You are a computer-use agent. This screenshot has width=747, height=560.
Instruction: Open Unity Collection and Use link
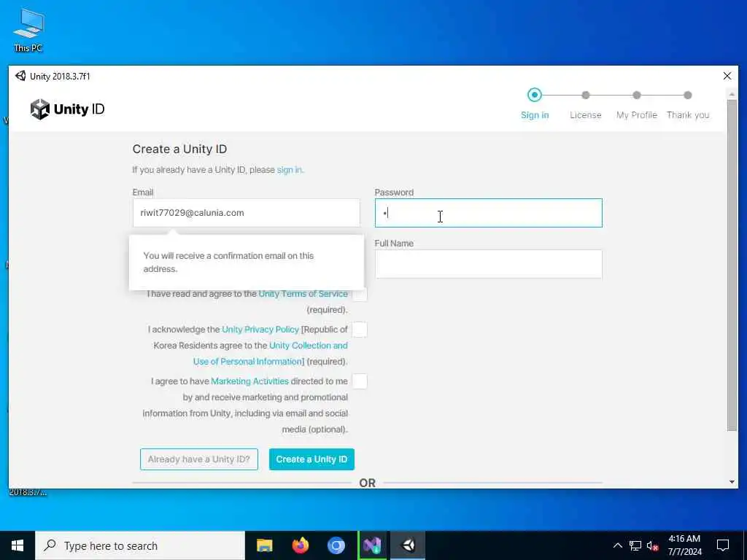[271, 354]
